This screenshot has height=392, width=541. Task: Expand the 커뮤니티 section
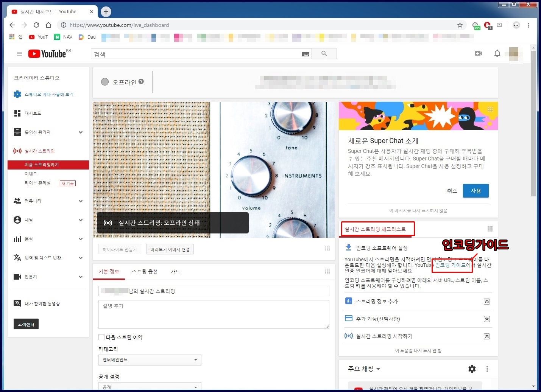pos(81,201)
